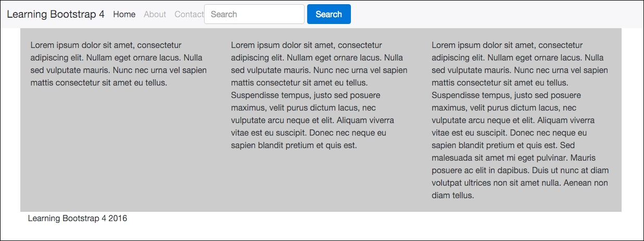Go to the About page link
This screenshot has height=241, width=644.
tap(155, 14)
